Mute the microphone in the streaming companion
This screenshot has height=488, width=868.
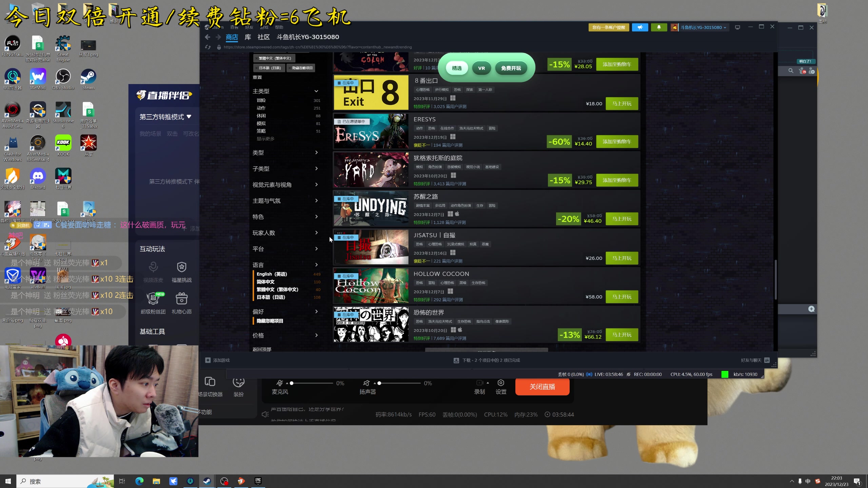click(279, 383)
